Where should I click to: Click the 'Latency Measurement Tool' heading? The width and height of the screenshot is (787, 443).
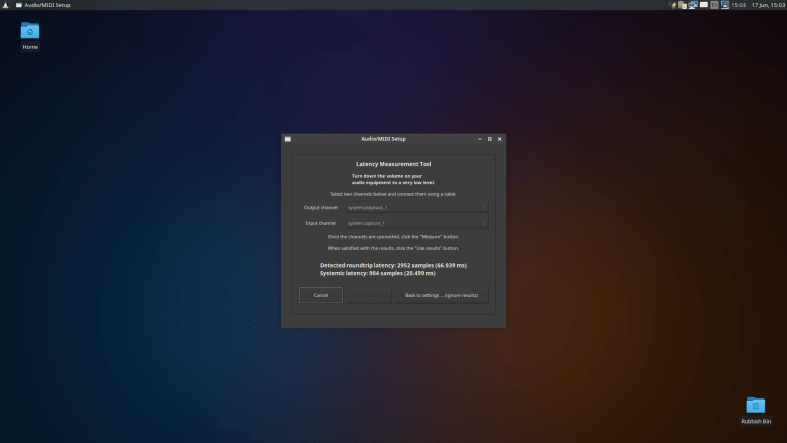(x=394, y=164)
